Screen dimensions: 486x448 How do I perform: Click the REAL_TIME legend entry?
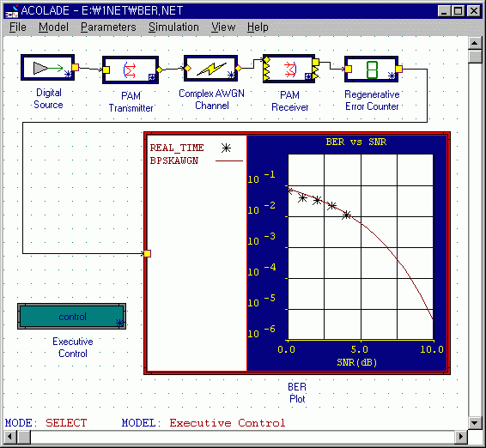point(177,148)
